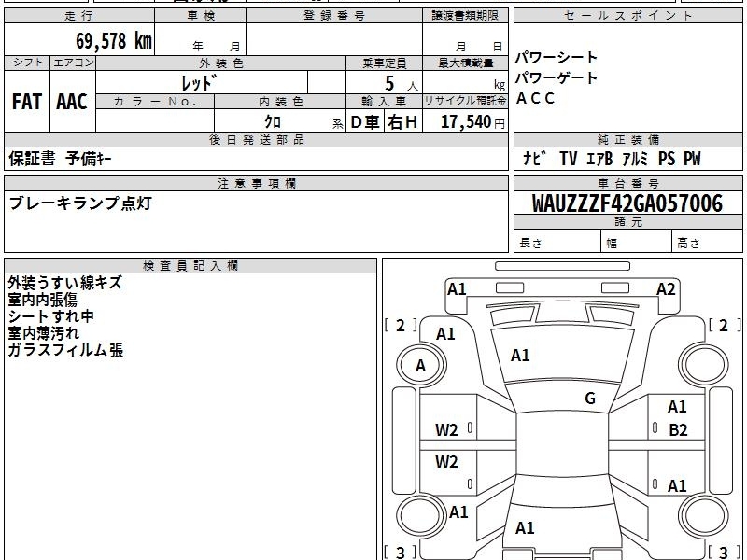Click the D車 cell
747x560 pixels.
pyautogui.click(x=365, y=122)
